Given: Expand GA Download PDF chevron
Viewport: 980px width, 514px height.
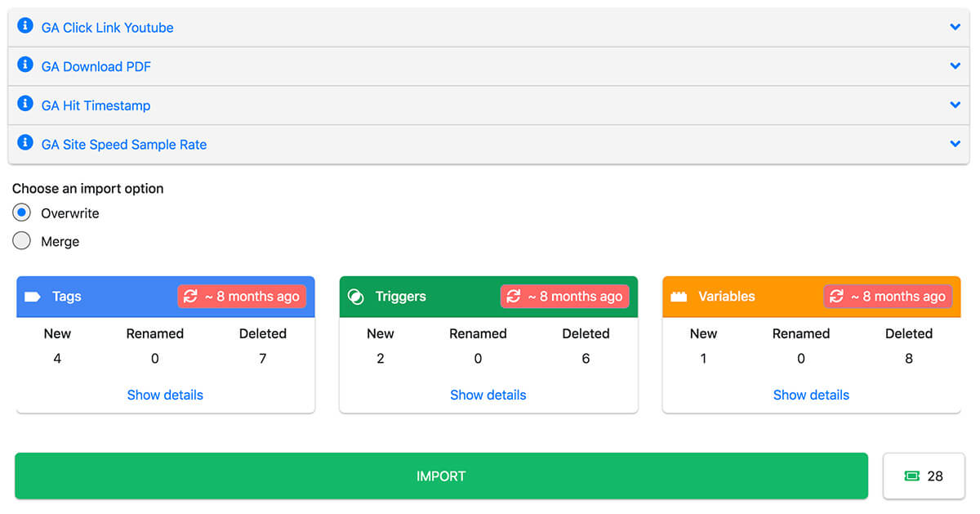Looking at the screenshot, I should pos(955,65).
